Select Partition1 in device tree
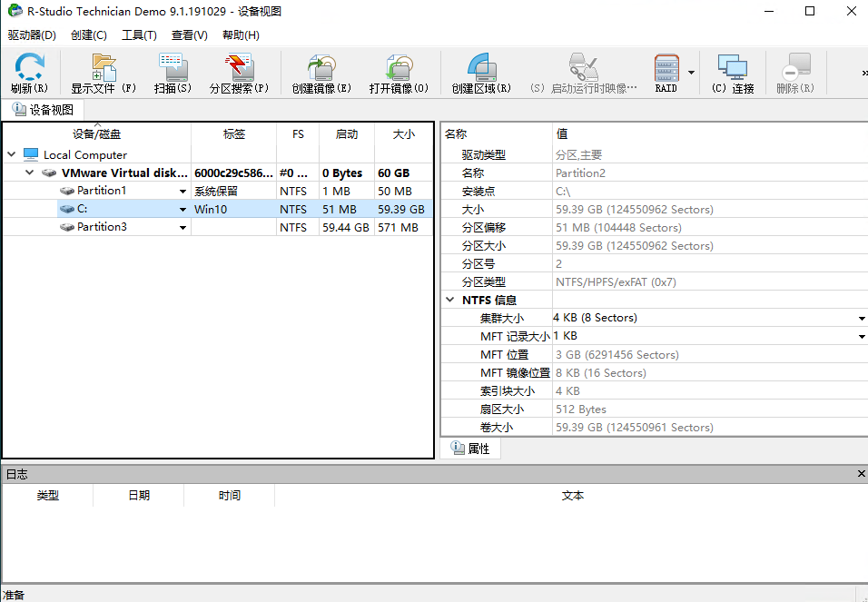This screenshot has width=868, height=602. [102, 191]
